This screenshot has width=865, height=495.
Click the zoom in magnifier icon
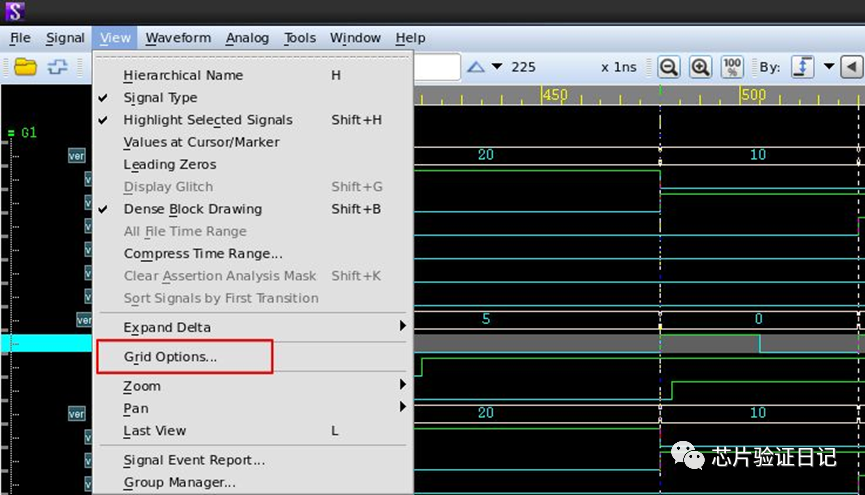coord(700,67)
